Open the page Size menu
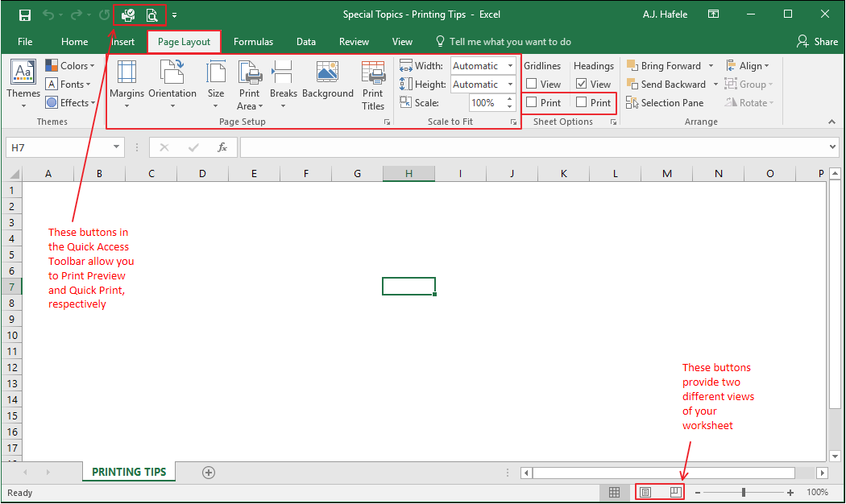The width and height of the screenshot is (846, 504). pyautogui.click(x=216, y=84)
